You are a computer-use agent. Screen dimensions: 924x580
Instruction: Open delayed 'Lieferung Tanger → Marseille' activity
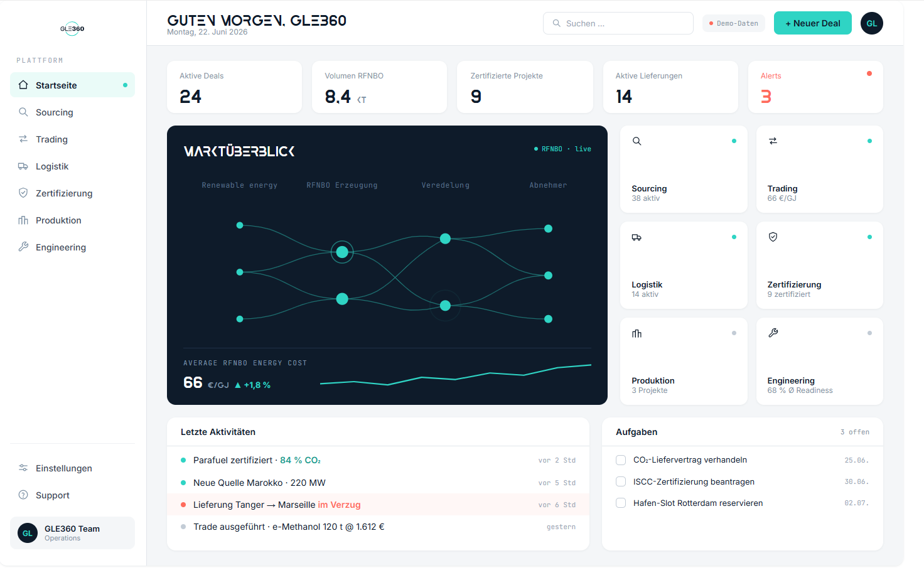point(378,505)
